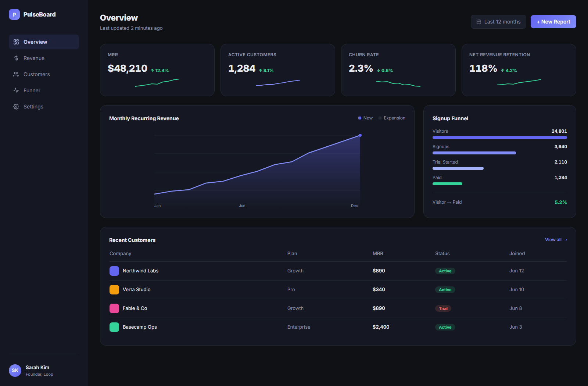The image size is (588, 386).
Task: Click the MRR table column header
Action: point(378,254)
